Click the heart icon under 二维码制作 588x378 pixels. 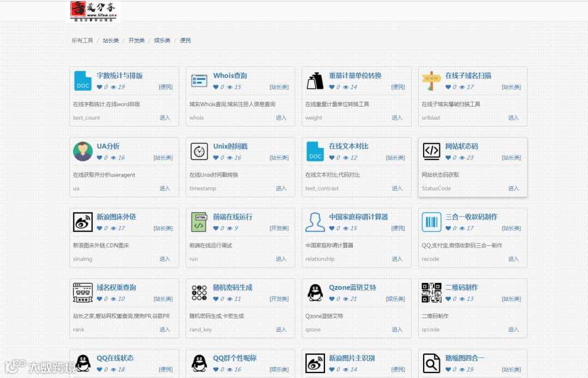(x=448, y=299)
